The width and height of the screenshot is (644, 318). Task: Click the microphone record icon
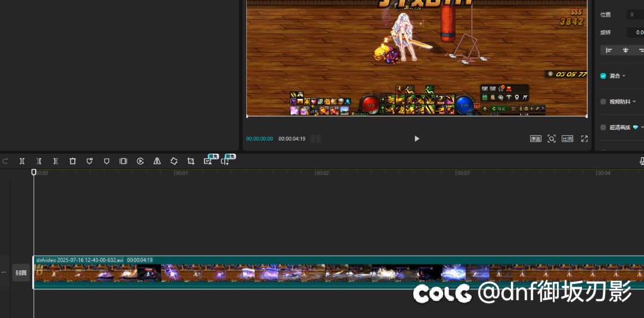coord(642,161)
